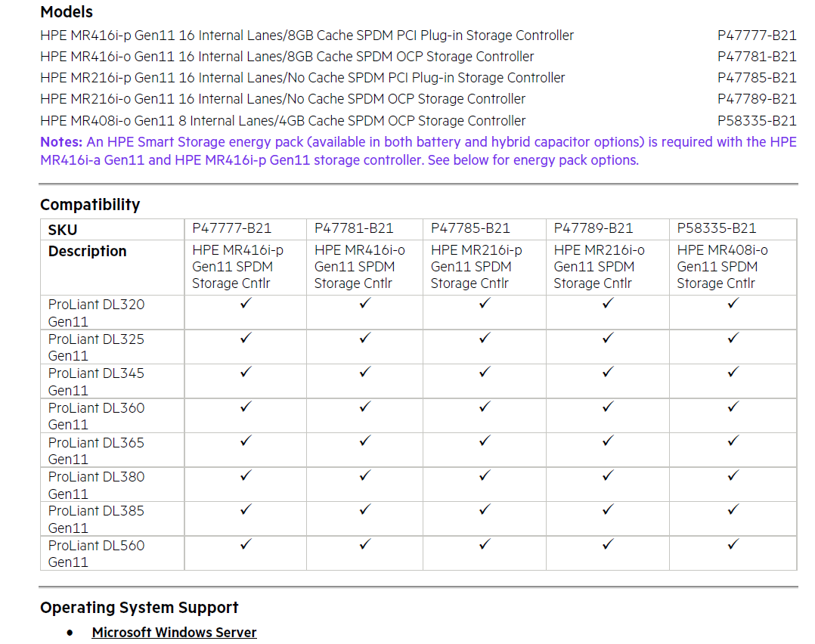This screenshot has height=644, width=815.
Task: Click the DL380 Gen11 checkmark under P47777-B21
Action: pos(246,475)
